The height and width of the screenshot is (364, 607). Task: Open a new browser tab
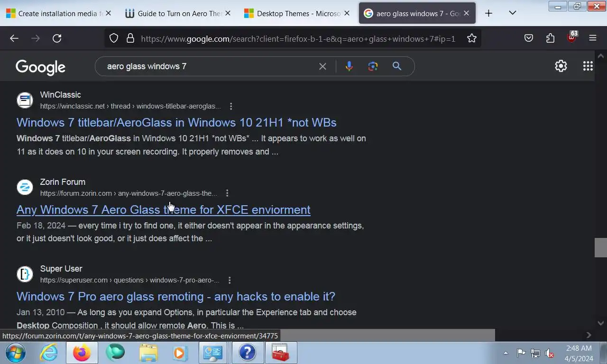pyautogui.click(x=488, y=13)
